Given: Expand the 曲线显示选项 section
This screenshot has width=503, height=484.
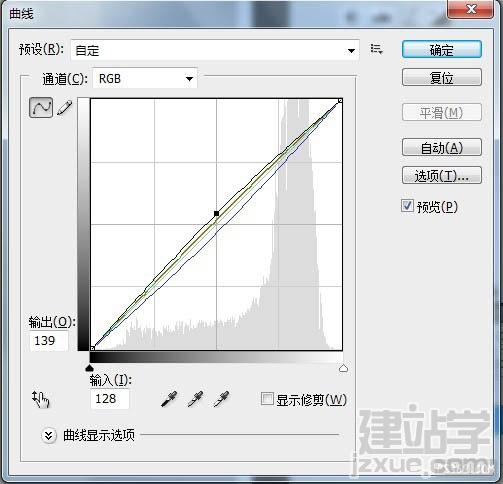Looking at the screenshot, I should point(49,435).
